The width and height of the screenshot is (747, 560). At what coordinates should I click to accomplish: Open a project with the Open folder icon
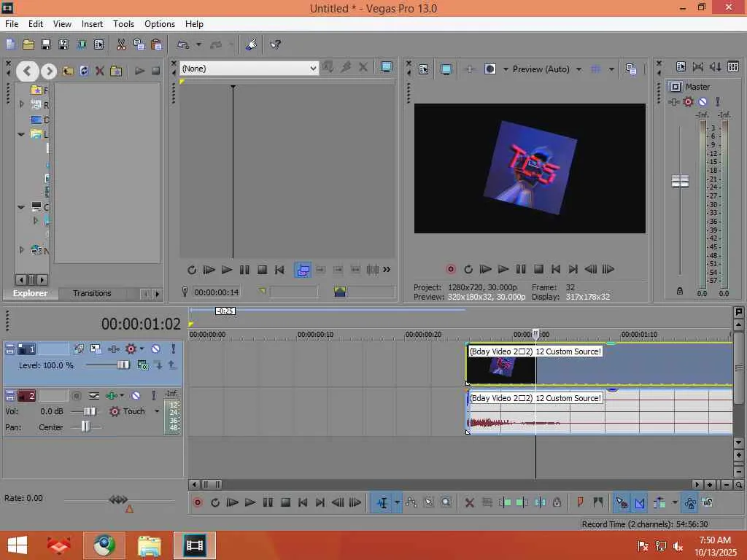tap(28, 44)
